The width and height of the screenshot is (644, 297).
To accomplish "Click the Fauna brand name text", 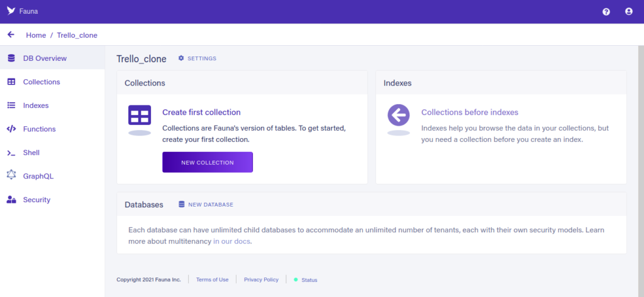I will tap(29, 11).
